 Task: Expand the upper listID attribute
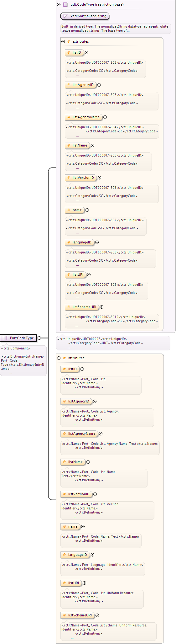[87, 53]
